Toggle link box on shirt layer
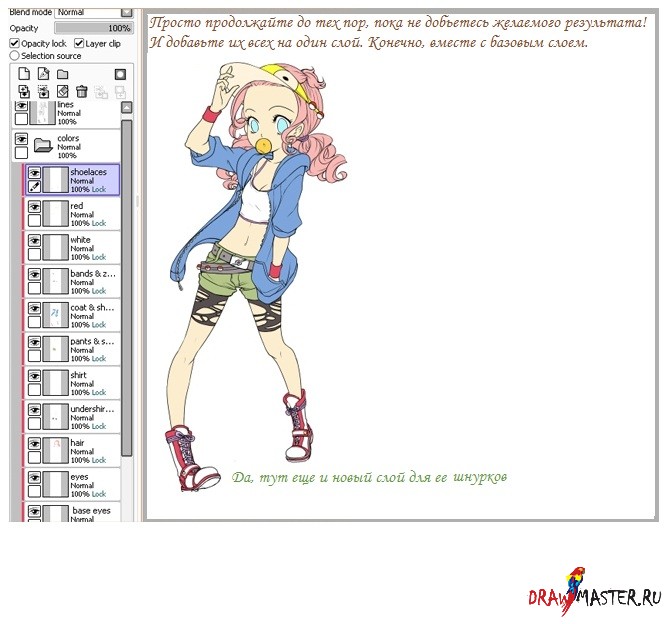This screenshot has height=624, width=669. (35, 389)
